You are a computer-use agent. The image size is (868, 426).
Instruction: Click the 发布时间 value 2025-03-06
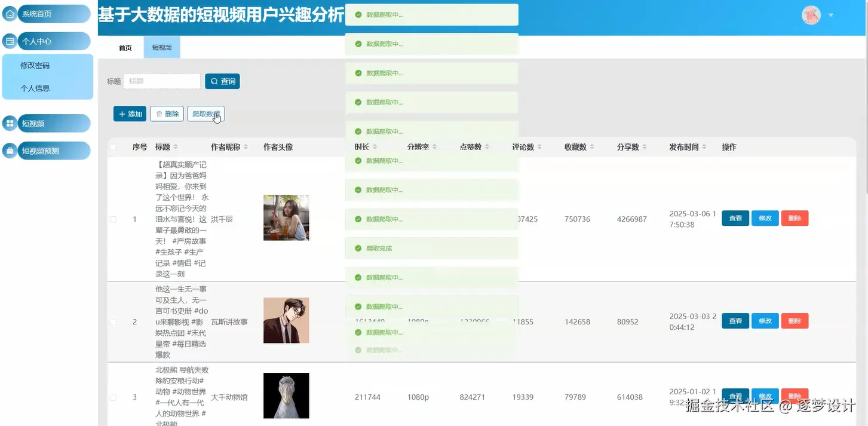tap(692, 219)
